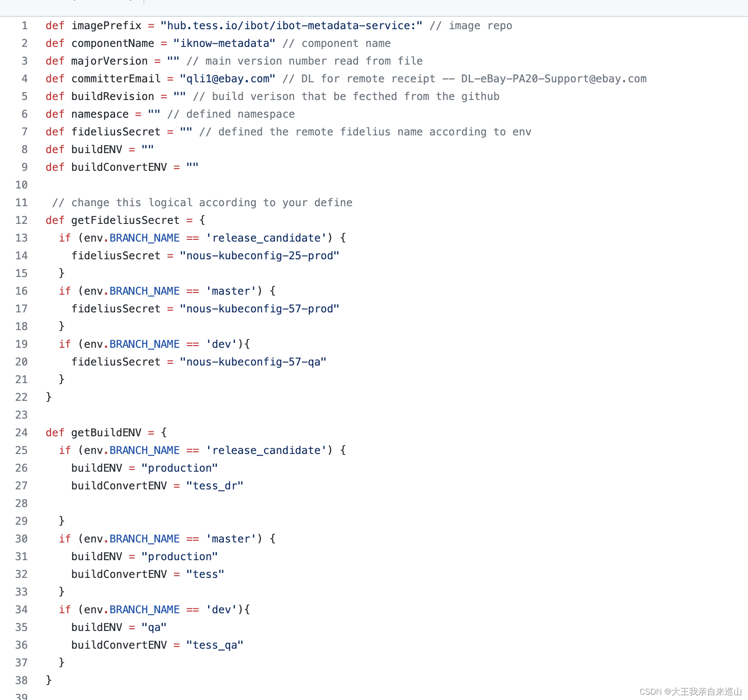Click BRANCH_NAME on line 13
Screen dimensions: 748x700
tap(144, 238)
